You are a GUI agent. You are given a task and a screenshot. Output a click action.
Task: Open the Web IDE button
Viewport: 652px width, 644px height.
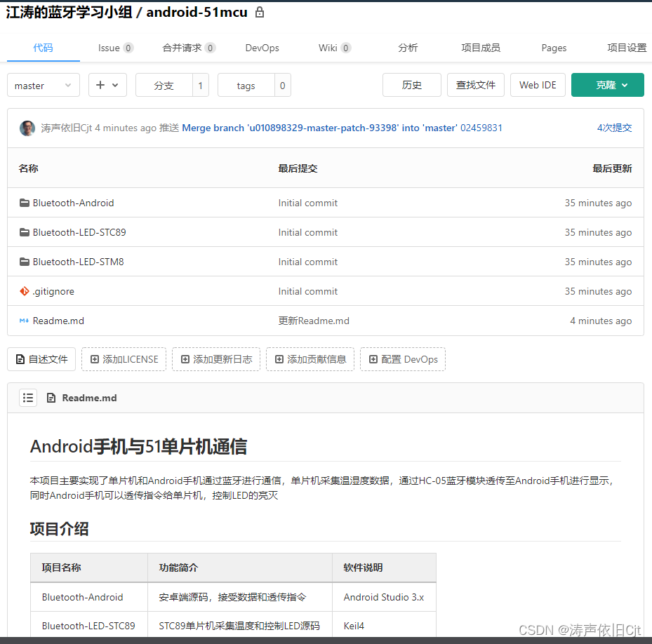(x=538, y=85)
